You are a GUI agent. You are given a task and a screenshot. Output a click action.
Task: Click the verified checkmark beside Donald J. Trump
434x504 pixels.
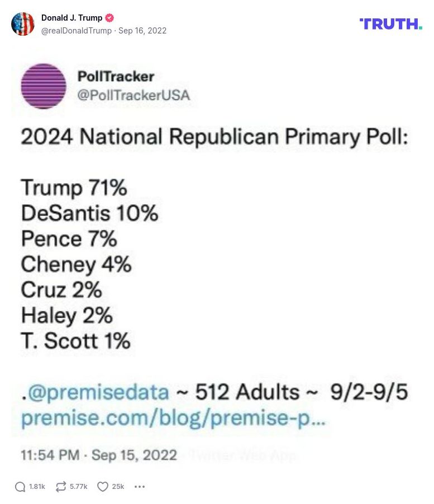coord(109,17)
